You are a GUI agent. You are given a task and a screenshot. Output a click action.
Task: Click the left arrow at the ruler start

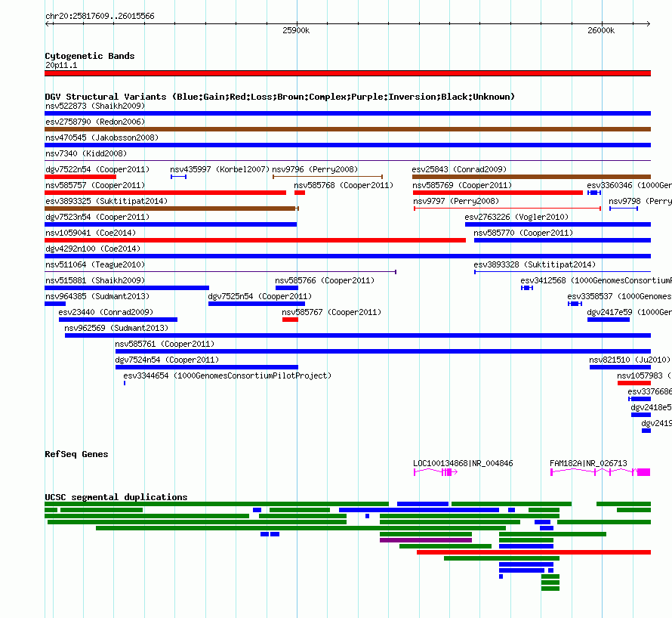(48, 23)
